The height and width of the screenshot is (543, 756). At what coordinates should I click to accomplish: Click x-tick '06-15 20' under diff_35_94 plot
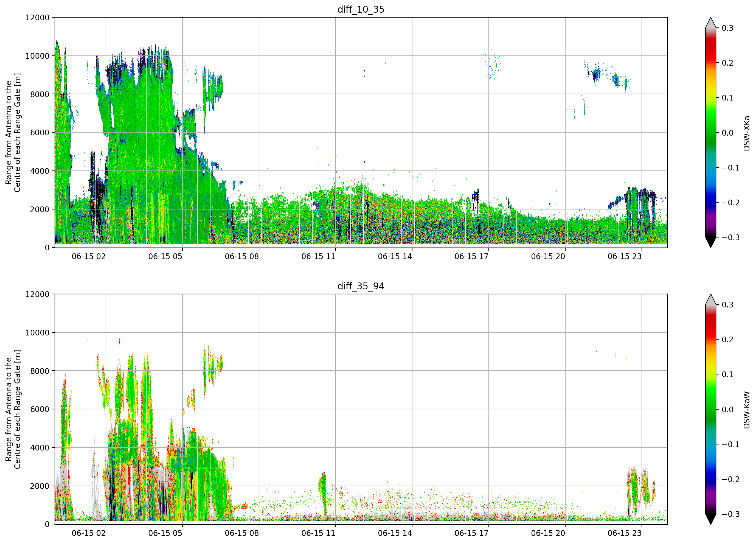[x=548, y=533]
